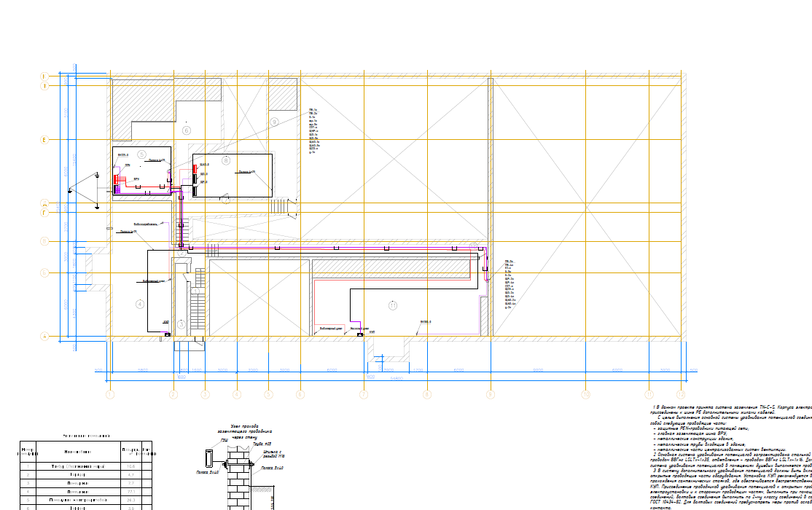Select axis bubble A on left side

(x=44, y=337)
